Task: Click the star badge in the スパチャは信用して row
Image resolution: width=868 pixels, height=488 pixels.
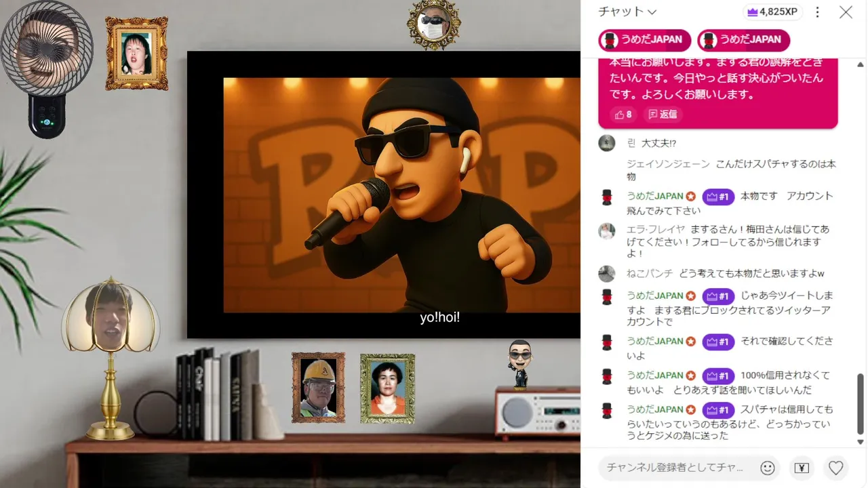Action: 690,410
